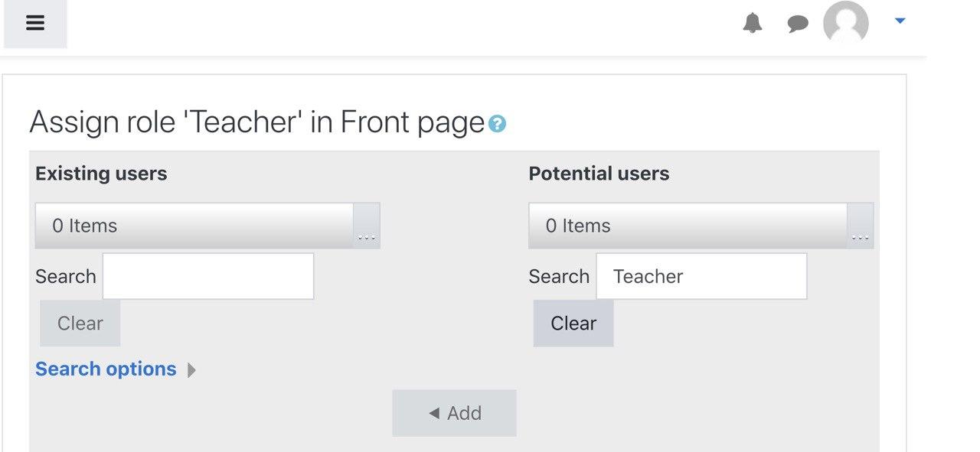Click the Add button
The height and width of the screenshot is (452, 980).
(455, 413)
